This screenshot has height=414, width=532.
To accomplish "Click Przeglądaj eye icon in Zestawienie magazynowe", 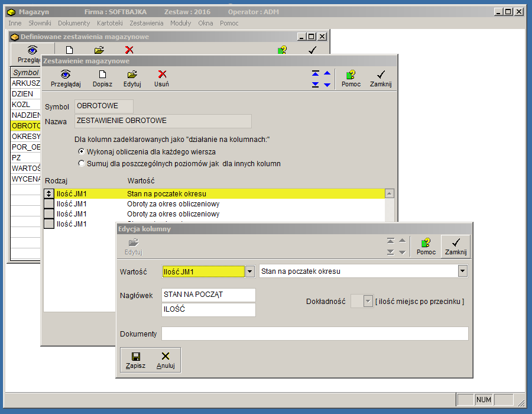I will point(66,75).
